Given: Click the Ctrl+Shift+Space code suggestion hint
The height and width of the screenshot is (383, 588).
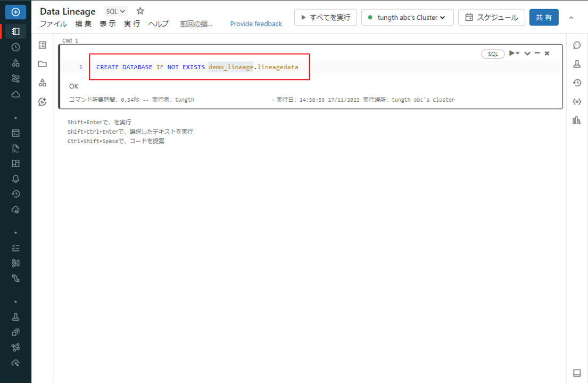Looking at the screenshot, I should pos(116,141).
